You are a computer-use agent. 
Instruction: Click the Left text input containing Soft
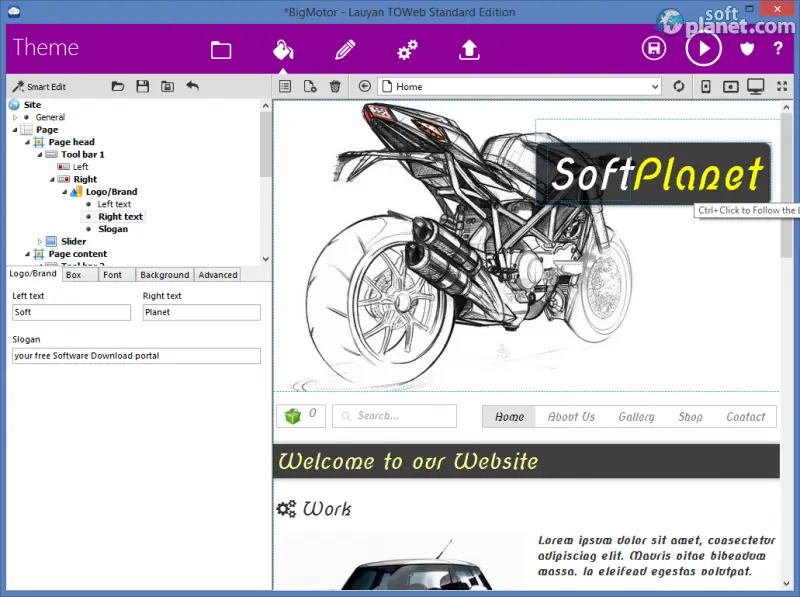click(71, 312)
